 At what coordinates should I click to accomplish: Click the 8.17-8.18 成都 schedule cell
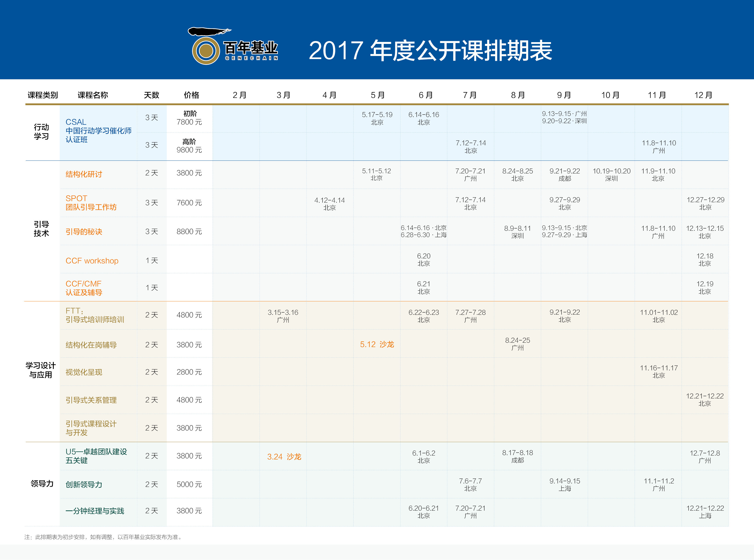[517, 456]
